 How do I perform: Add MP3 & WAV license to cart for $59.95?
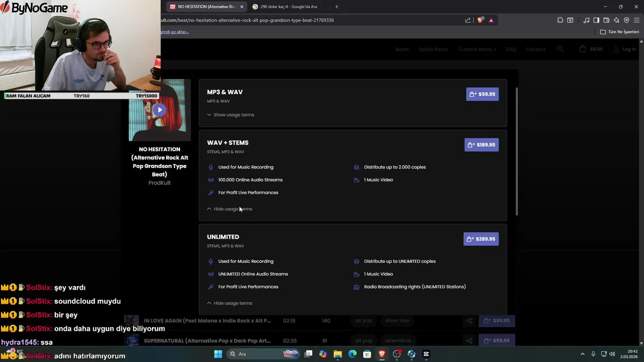[x=482, y=94]
